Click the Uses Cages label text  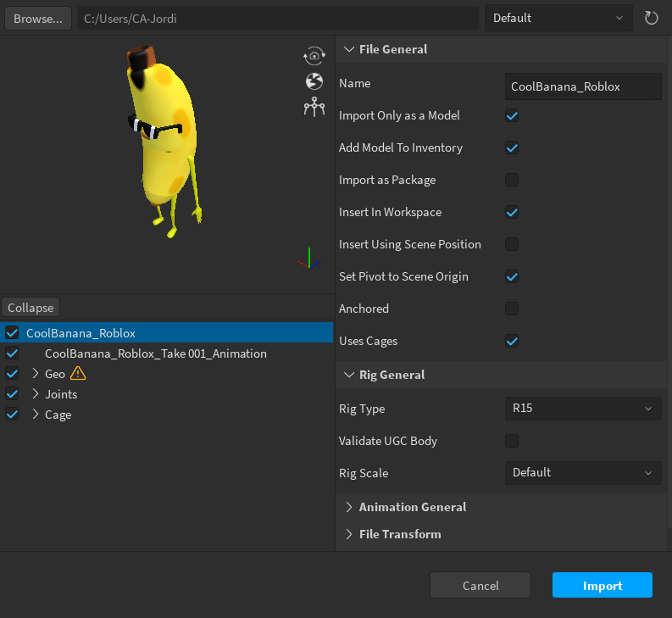368,341
